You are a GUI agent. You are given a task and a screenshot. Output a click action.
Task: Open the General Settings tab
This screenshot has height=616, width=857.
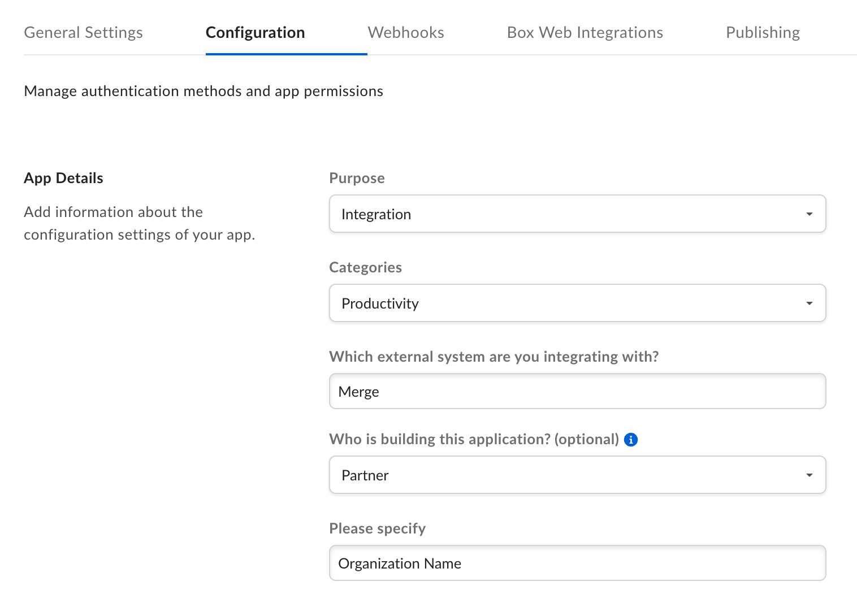point(83,33)
